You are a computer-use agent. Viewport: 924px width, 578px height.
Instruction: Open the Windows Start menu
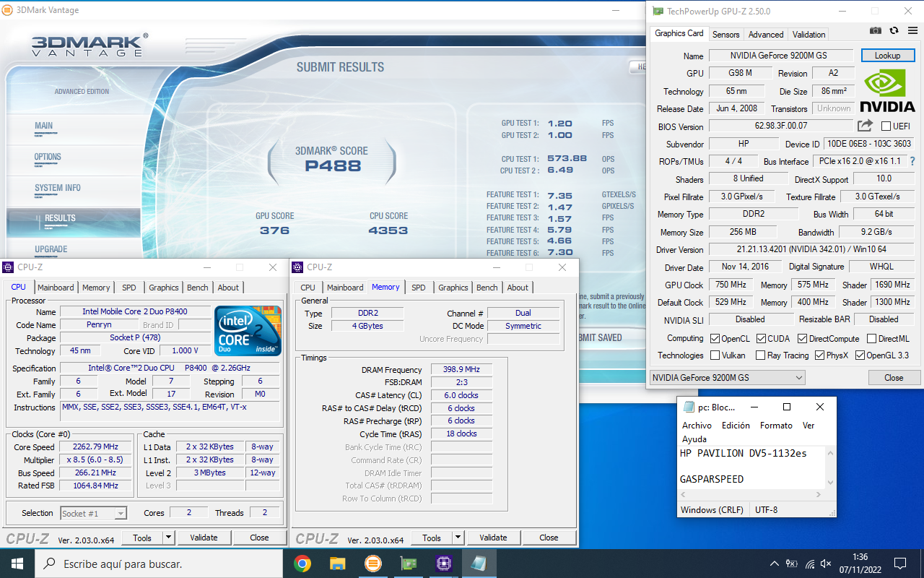[17, 564]
